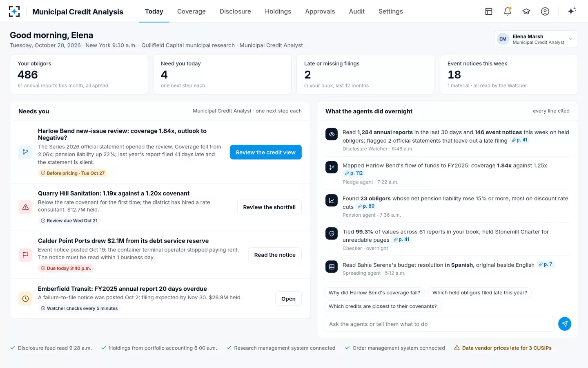Click the Checker shield icon
This screenshot has height=368, width=588.
pyautogui.click(x=332, y=233)
